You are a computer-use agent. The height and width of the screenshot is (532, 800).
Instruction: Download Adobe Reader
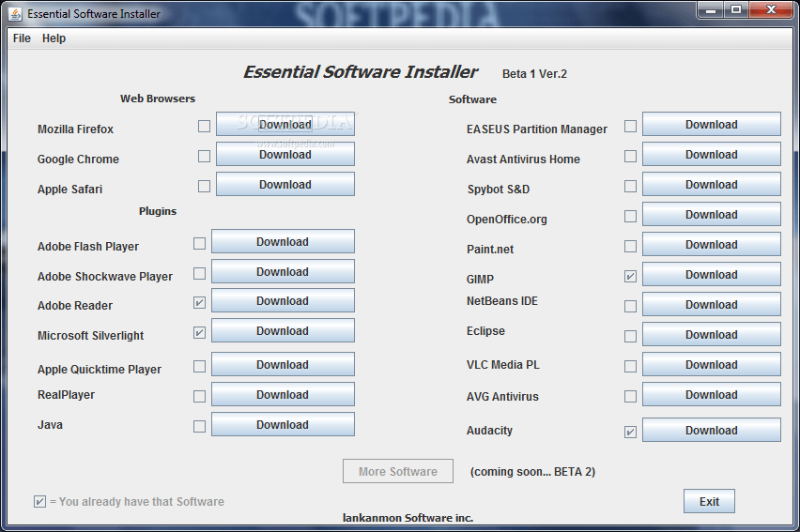(x=284, y=300)
